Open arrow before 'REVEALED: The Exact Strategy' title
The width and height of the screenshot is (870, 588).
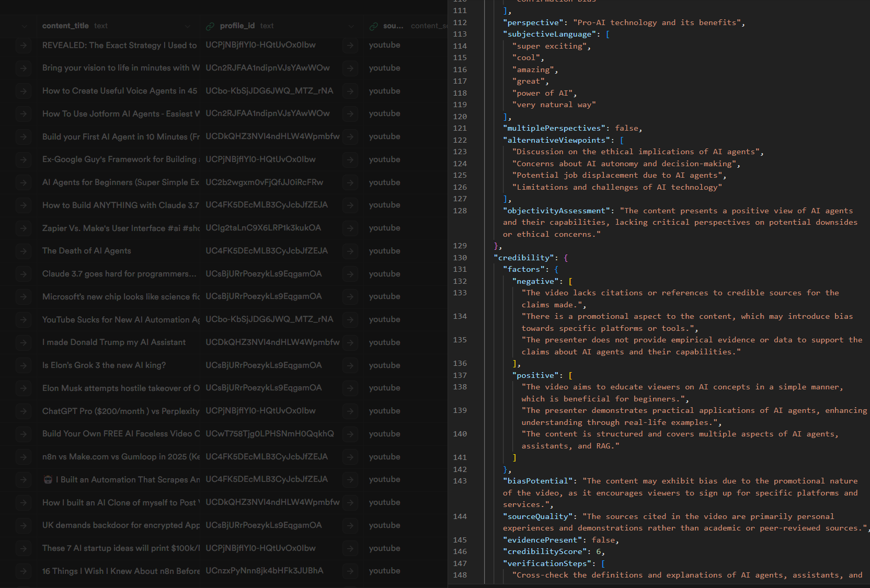pos(23,45)
